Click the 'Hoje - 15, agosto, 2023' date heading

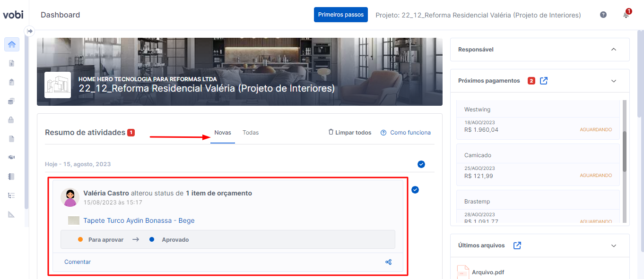click(78, 164)
